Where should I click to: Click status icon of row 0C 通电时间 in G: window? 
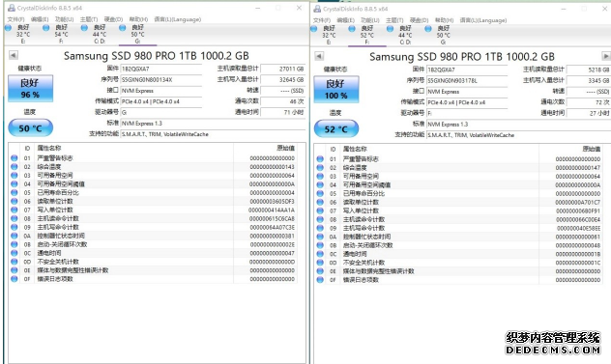(x=15, y=253)
